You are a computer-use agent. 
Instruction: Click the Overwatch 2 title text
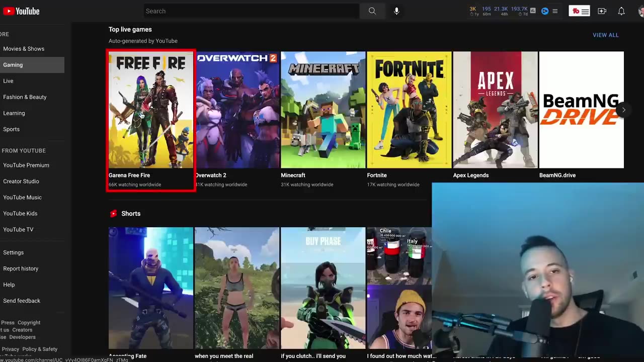click(211, 175)
